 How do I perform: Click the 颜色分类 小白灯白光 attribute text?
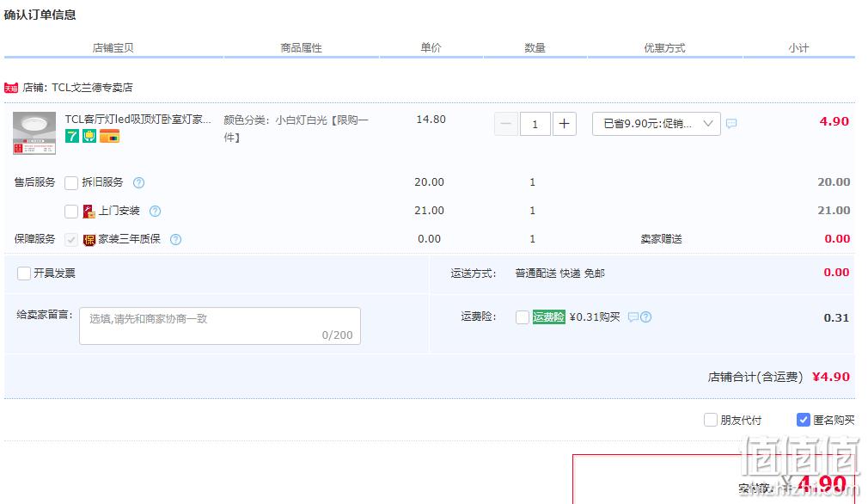tap(296, 128)
